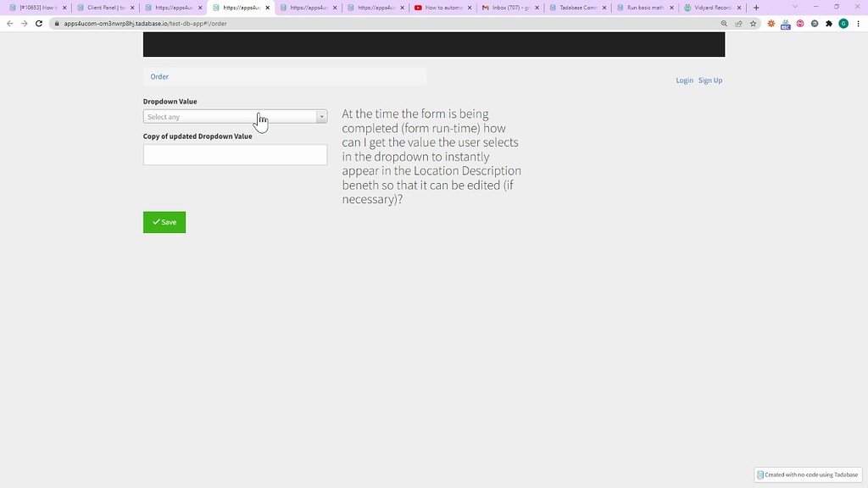Viewport: 868px width, 488px height.
Task: Open the Chrome three-dot menu
Action: 859,24
